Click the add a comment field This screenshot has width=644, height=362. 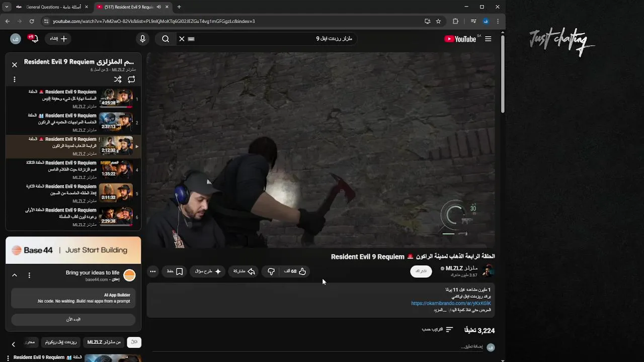(471, 347)
